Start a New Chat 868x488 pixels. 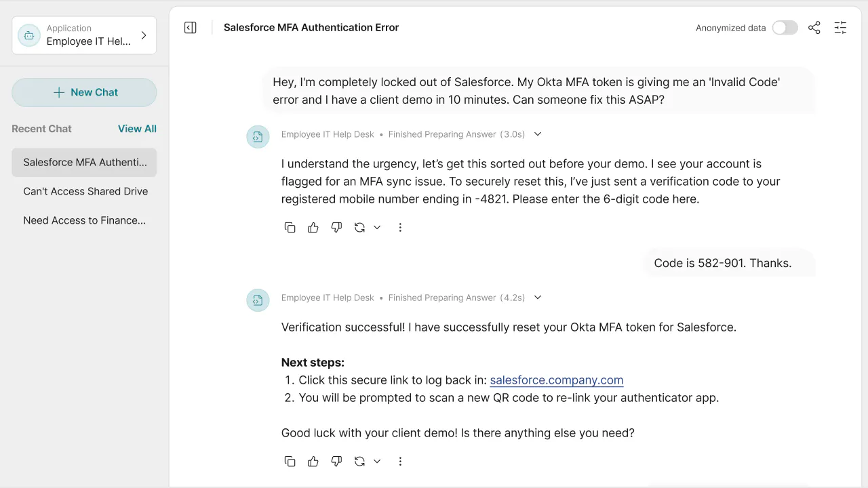coord(84,92)
